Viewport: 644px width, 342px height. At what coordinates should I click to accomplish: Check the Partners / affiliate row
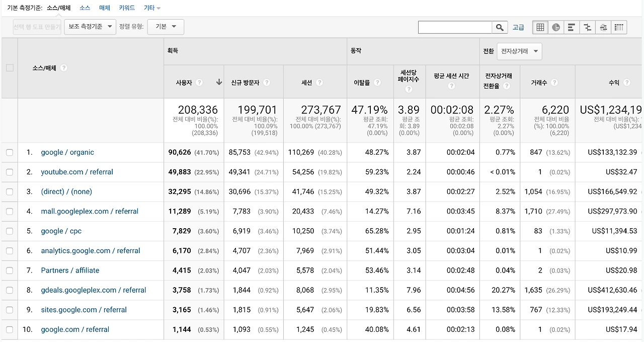click(10, 270)
